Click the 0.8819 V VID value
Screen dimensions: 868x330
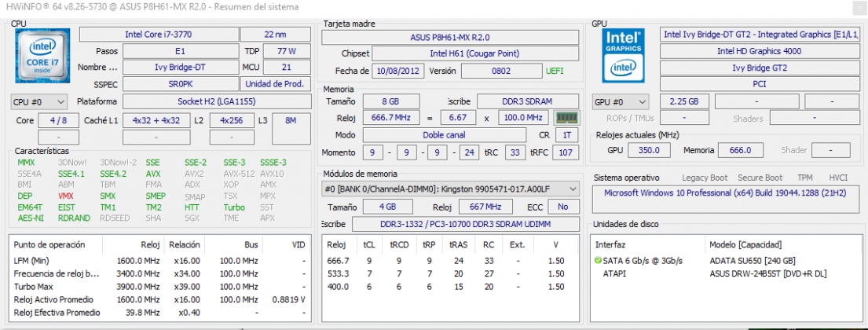coord(289,299)
